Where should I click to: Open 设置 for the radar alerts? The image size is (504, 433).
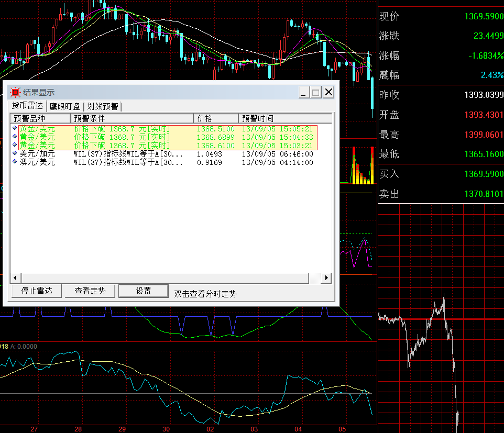point(144,291)
